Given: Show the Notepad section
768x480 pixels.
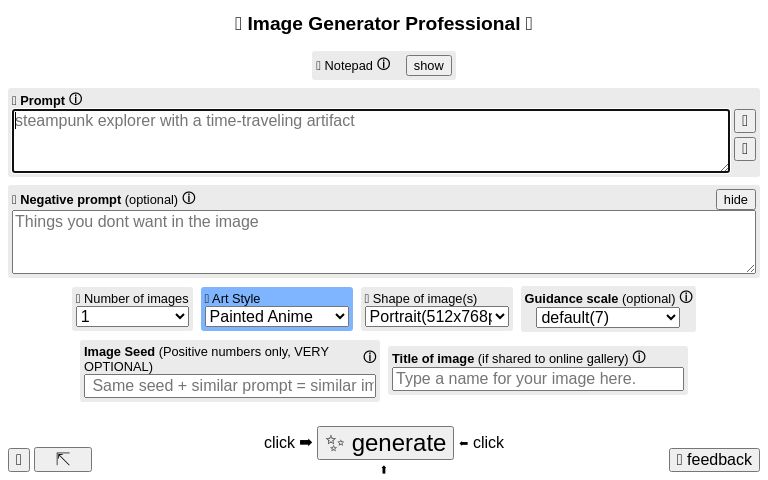Looking at the screenshot, I should coord(428,65).
